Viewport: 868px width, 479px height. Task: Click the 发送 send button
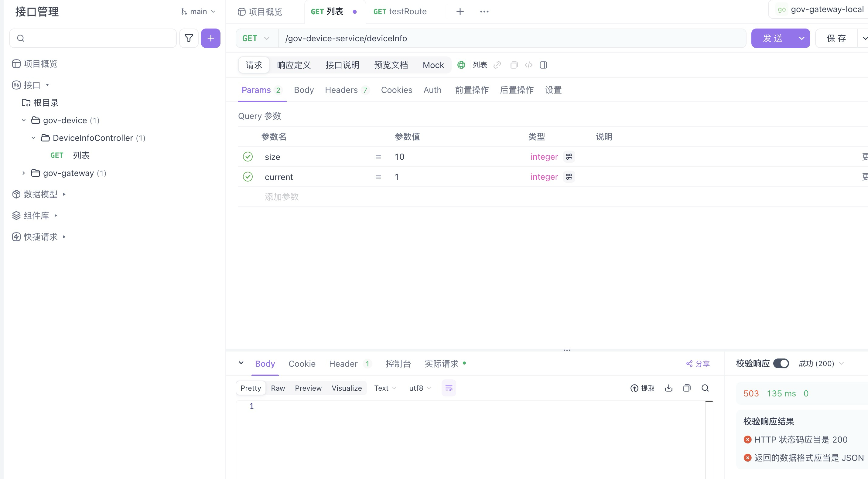click(x=773, y=38)
